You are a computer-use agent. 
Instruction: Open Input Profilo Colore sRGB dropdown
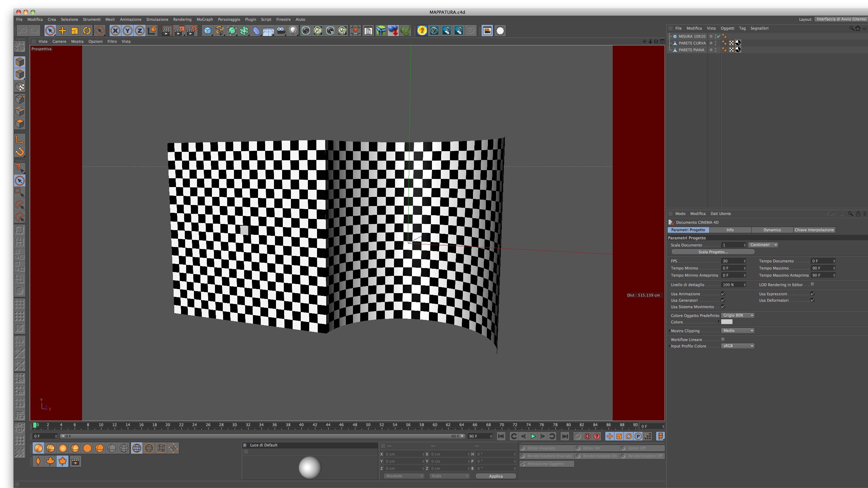pyautogui.click(x=737, y=346)
